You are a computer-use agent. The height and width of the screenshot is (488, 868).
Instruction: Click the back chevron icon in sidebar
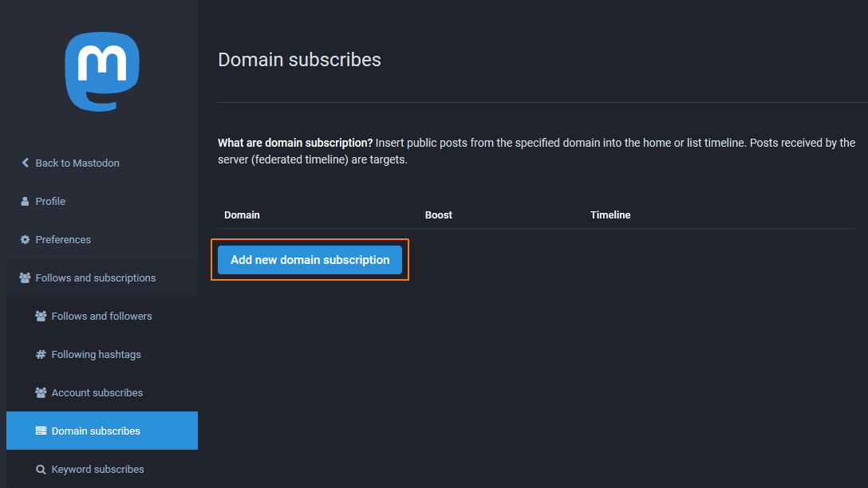26,163
